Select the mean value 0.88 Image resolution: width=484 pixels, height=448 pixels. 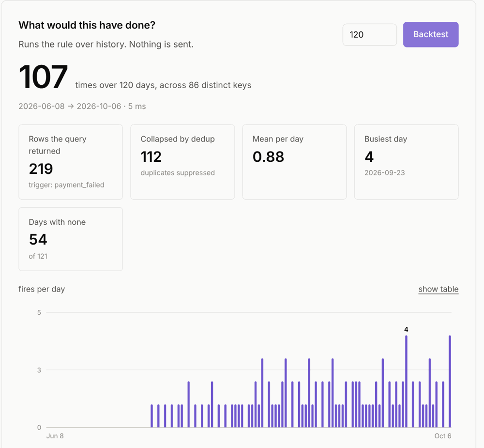tap(268, 156)
